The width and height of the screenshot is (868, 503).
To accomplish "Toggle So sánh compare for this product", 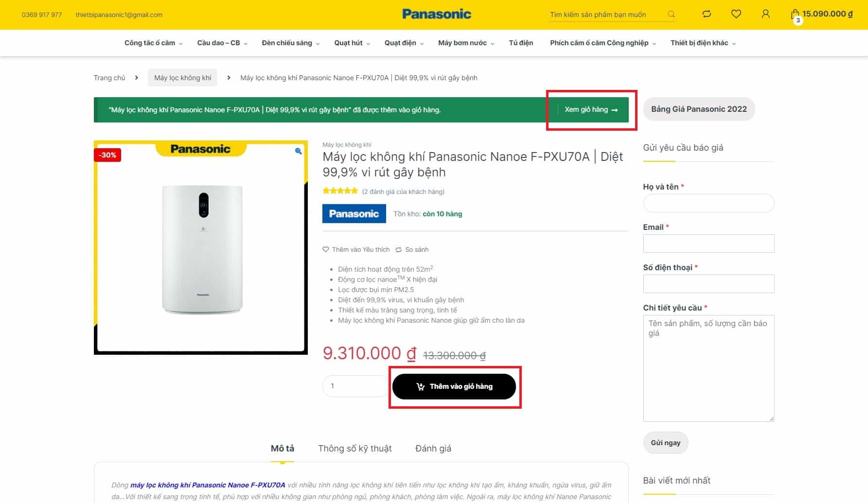I will click(412, 250).
